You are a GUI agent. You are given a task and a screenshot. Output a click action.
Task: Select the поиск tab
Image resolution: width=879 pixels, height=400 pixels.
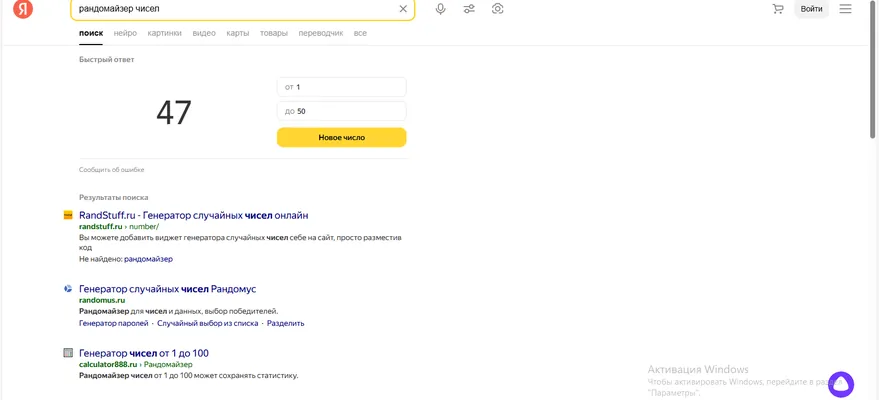coord(91,33)
